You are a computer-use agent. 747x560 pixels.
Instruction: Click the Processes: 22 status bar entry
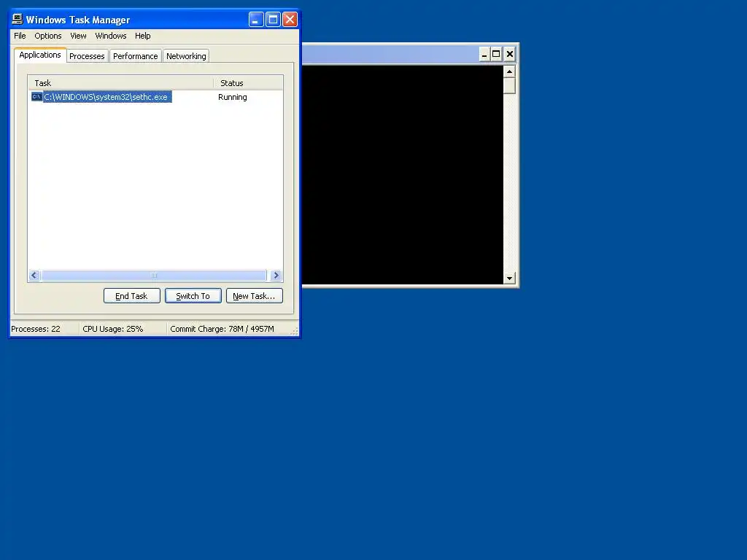click(36, 329)
